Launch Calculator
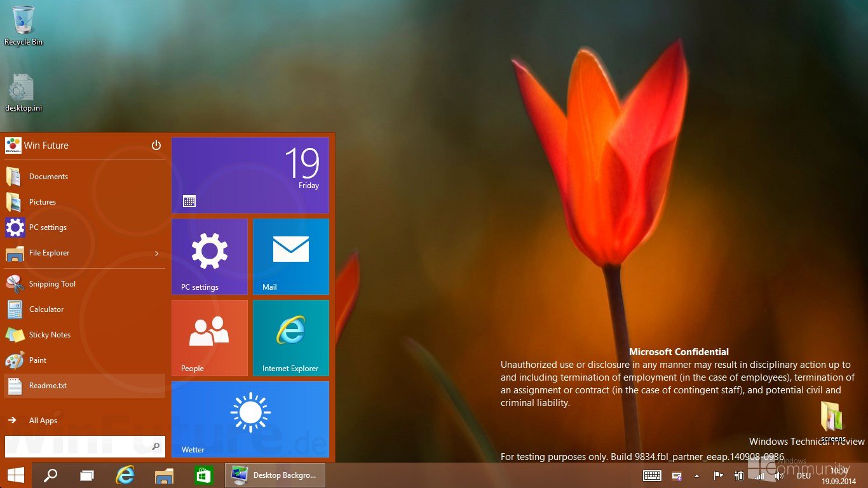Image resolution: width=868 pixels, height=488 pixels. point(85,309)
